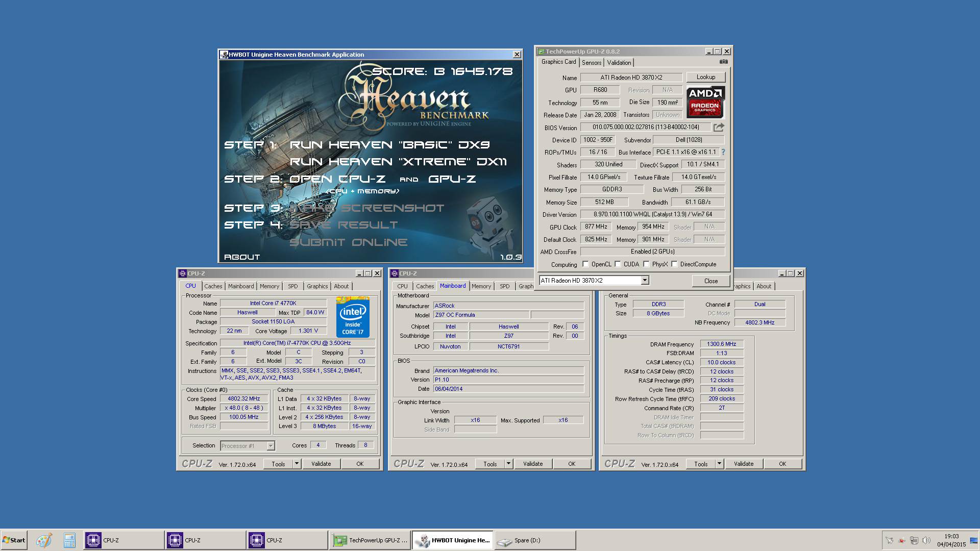Click the Start button
Screen dimensions: 980x551
14,540
